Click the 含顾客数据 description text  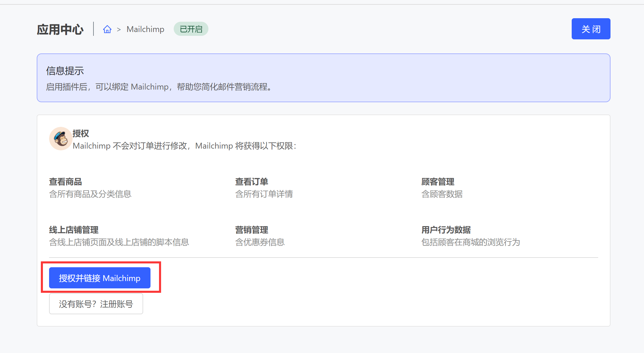pyautogui.click(x=442, y=194)
